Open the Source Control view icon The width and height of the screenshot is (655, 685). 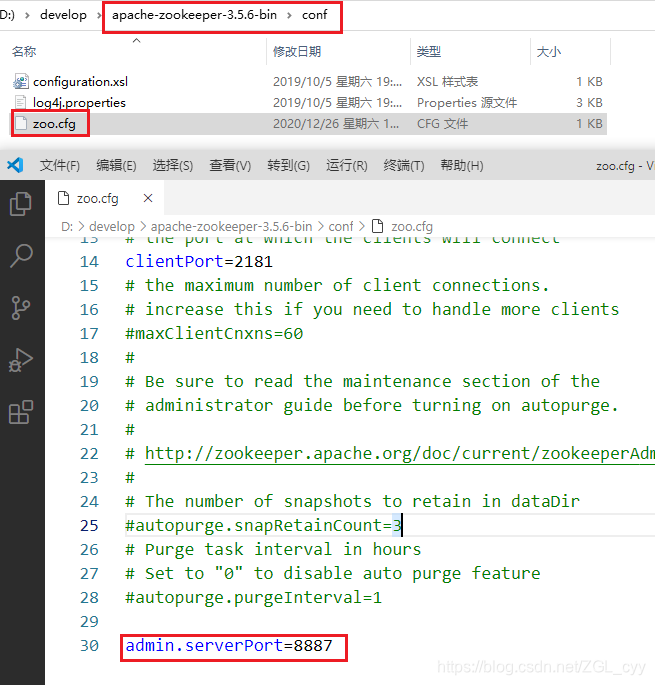21,308
